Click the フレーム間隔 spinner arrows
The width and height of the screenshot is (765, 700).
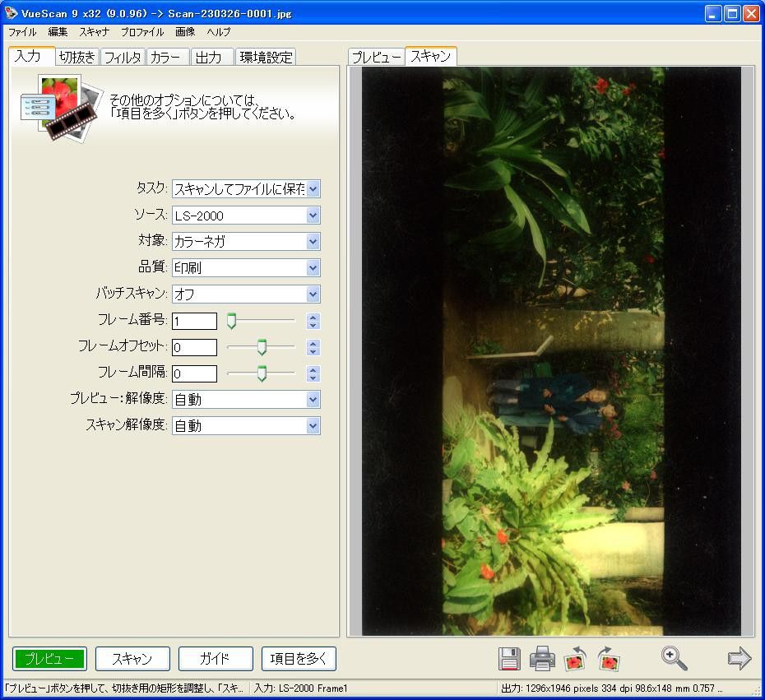click(x=313, y=373)
